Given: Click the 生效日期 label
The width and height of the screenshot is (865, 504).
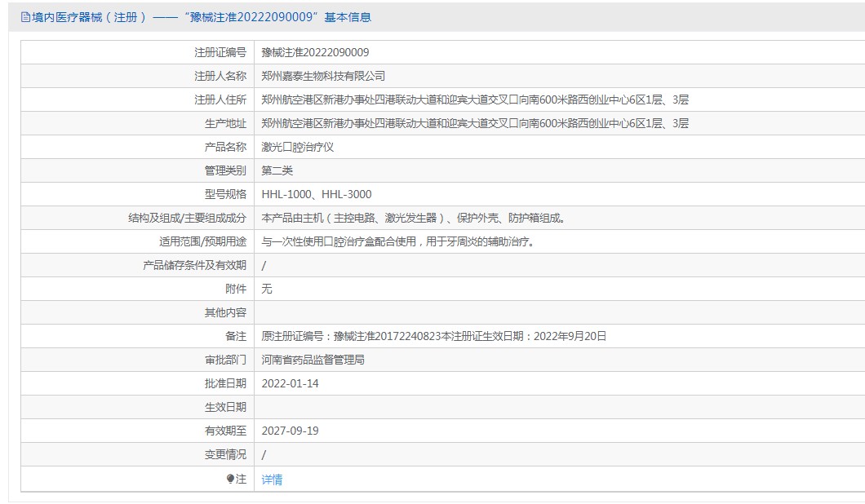Looking at the screenshot, I should click(x=225, y=408).
